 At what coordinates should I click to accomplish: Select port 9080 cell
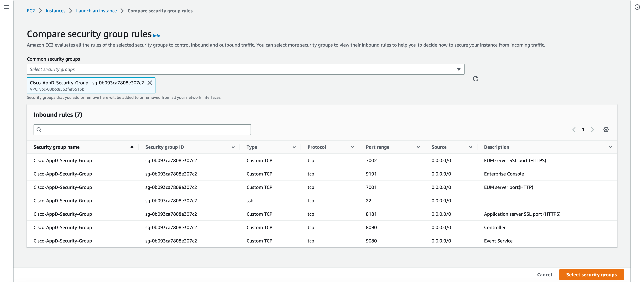tap(371, 241)
